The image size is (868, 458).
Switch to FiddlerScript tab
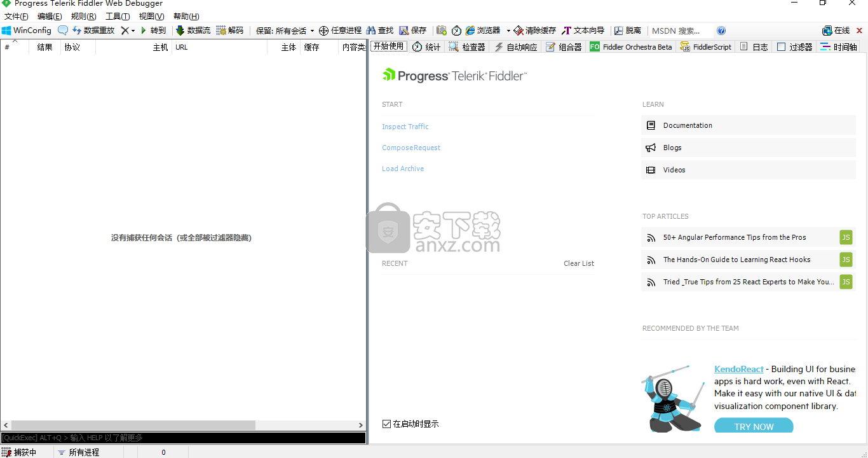[706, 47]
